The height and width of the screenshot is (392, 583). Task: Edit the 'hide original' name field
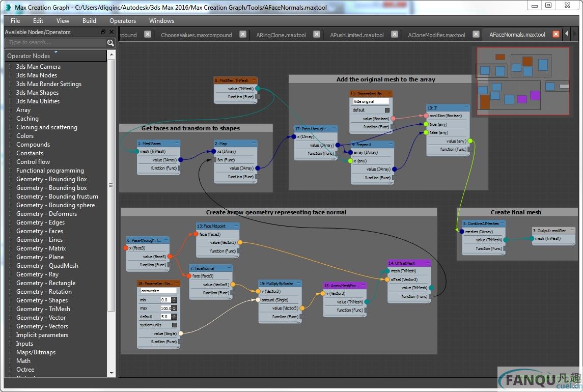click(371, 101)
